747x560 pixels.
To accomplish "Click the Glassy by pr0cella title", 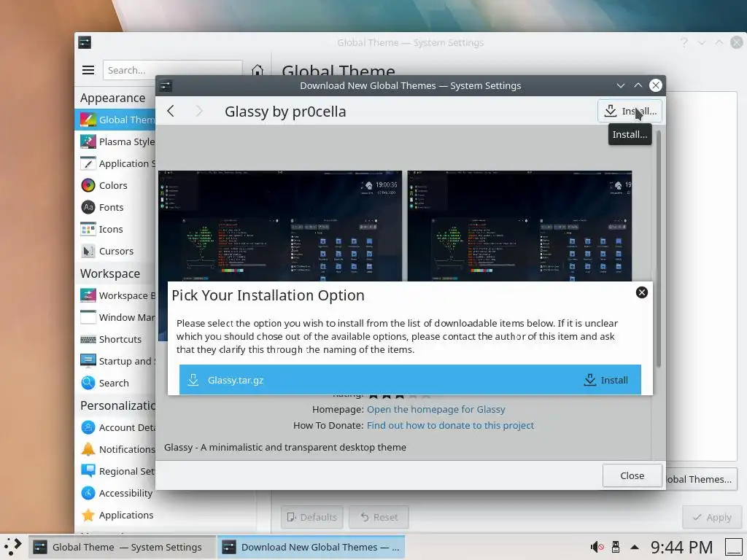I will pos(285,112).
